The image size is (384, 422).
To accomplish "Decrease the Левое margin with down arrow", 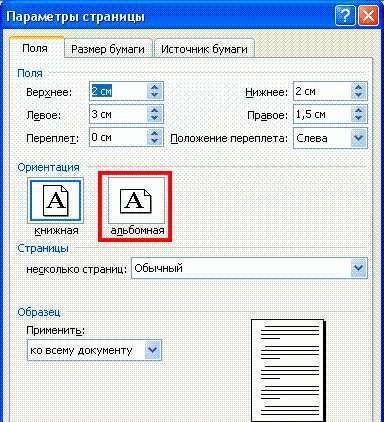I will (154, 118).
